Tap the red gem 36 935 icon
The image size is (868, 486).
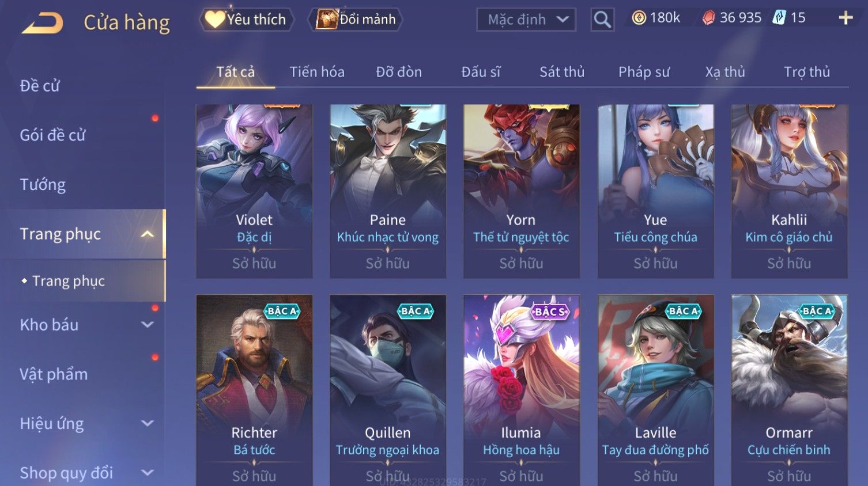(x=708, y=18)
